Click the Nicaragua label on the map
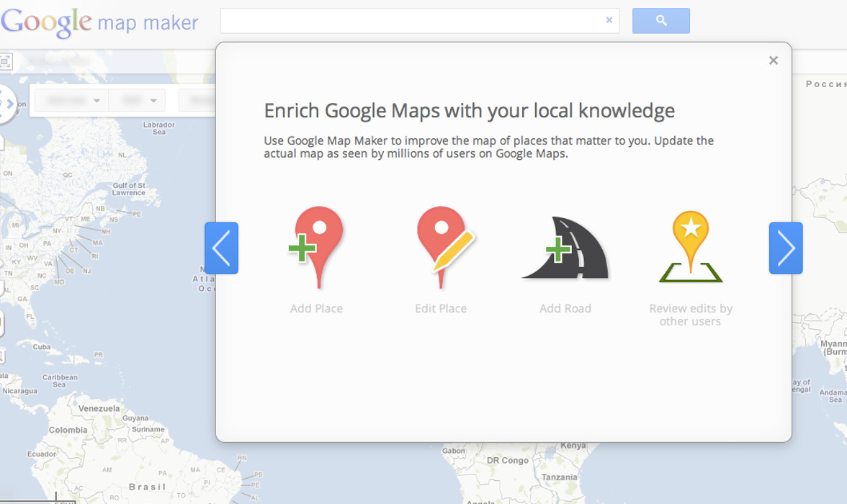The width and height of the screenshot is (847, 504). [20, 390]
